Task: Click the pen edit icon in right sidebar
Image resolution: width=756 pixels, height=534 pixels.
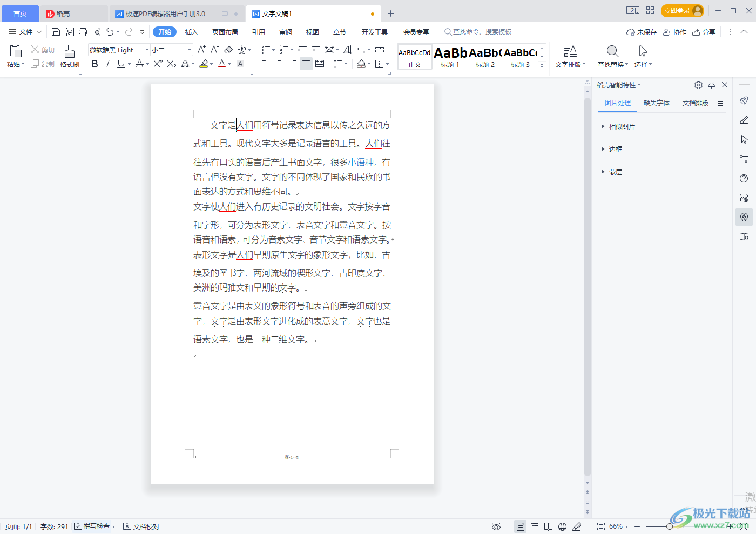Action: click(744, 120)
